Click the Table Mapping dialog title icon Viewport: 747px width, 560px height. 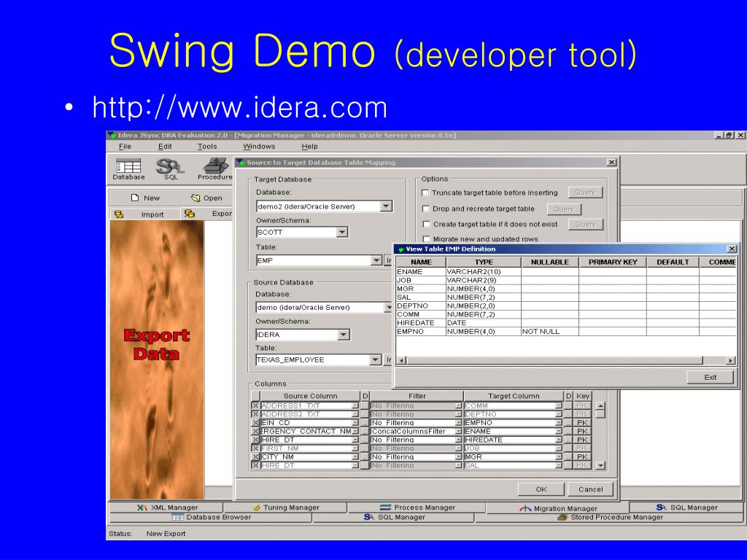[x=241, y=163]
